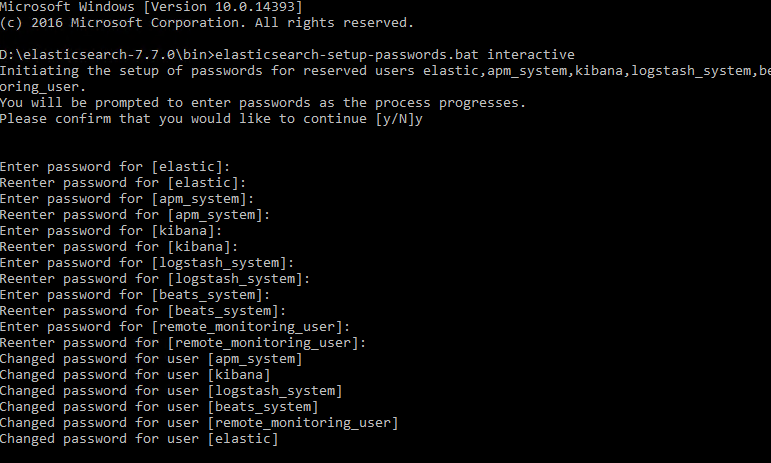The width and height of the screenshot is (771, 463).
Task: Click the 'Enter password for [logstash_system]' prompt
Action: 147,263
